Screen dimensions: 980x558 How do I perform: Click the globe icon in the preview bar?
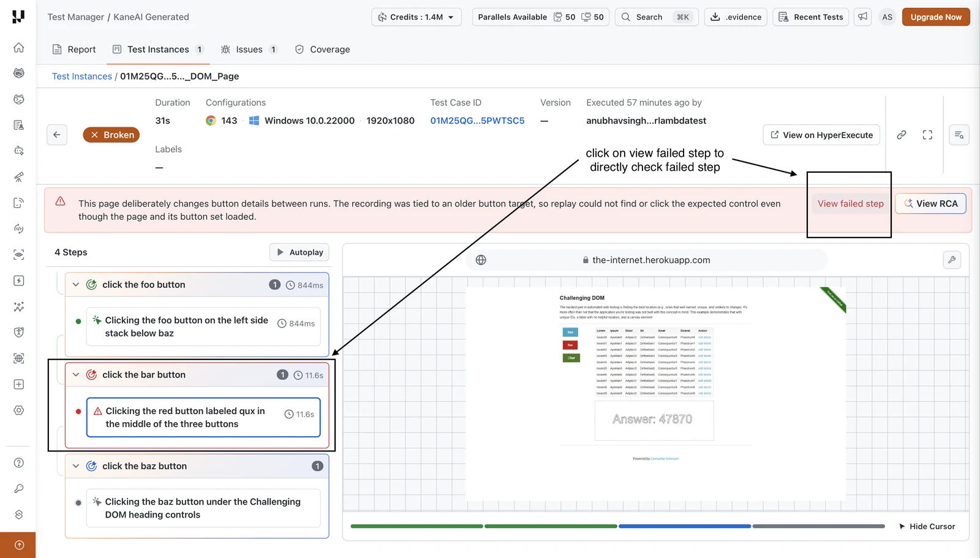tap(481, 260)
